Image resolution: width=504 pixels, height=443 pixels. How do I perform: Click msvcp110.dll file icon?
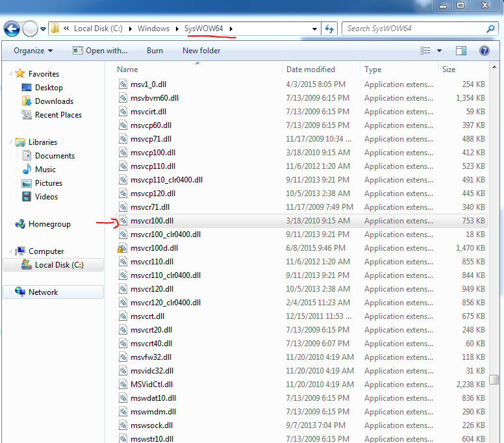coord(123,166)
